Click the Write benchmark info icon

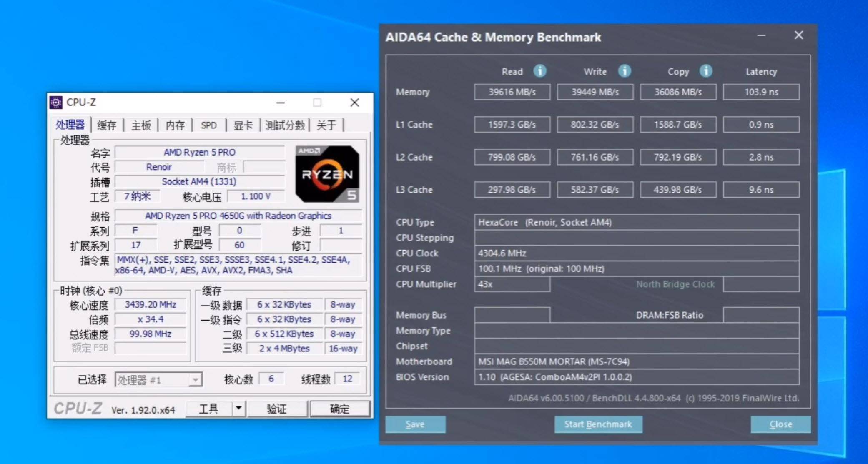[x=625, y=71]
